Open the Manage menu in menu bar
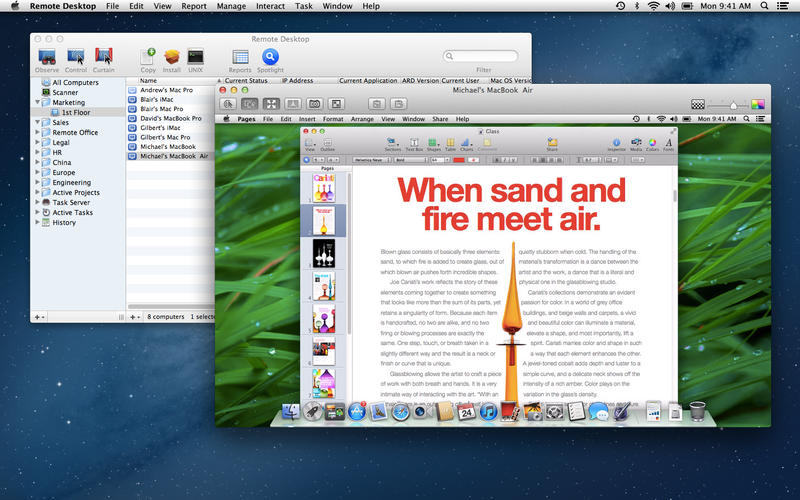800x500 pixels. 231,6
